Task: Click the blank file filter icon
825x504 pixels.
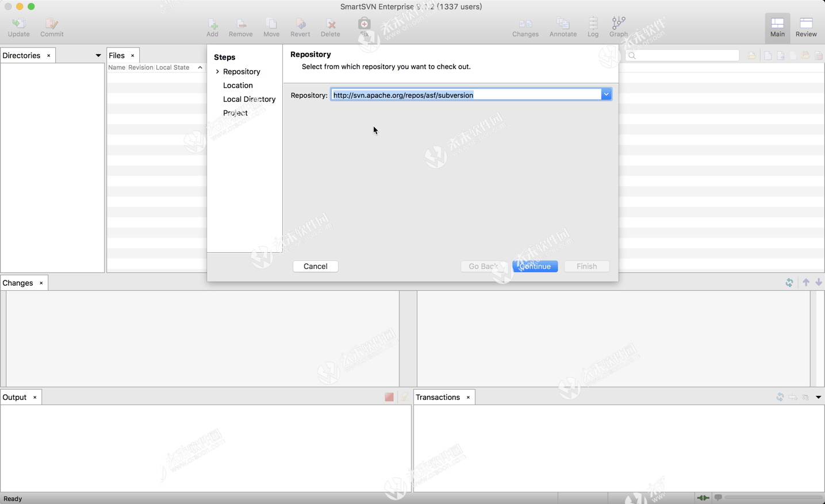Action: (x=768, y=56)
